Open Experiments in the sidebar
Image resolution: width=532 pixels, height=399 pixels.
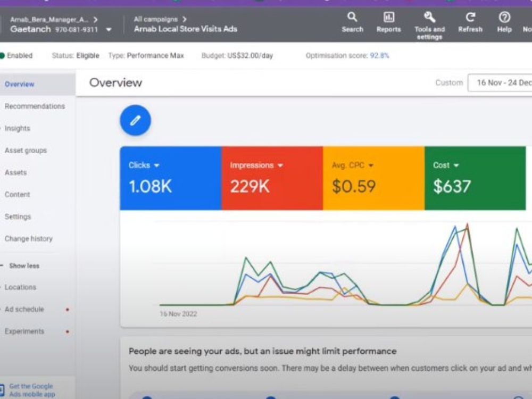[x=24, y=331]
